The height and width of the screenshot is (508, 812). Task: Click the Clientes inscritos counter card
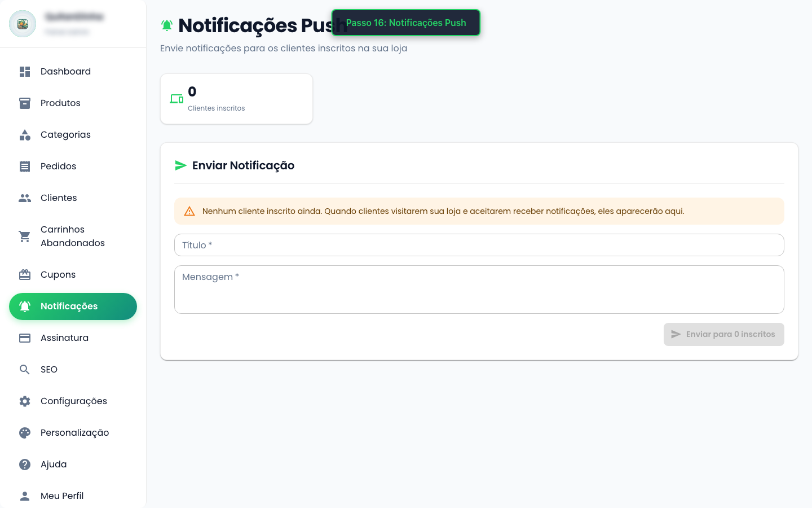(236, 98)
